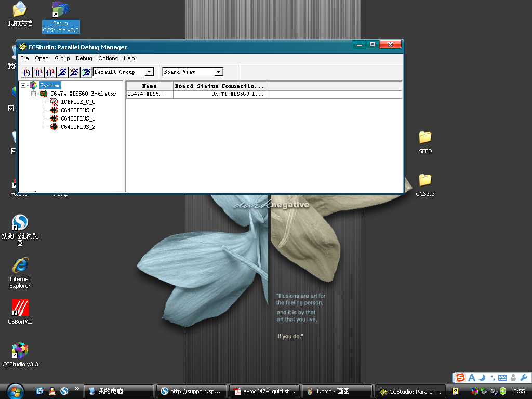The image size is (532, 399).
Task: Click the C6400PLUS_0 processor icon
Action: click(x=54, y=110)
